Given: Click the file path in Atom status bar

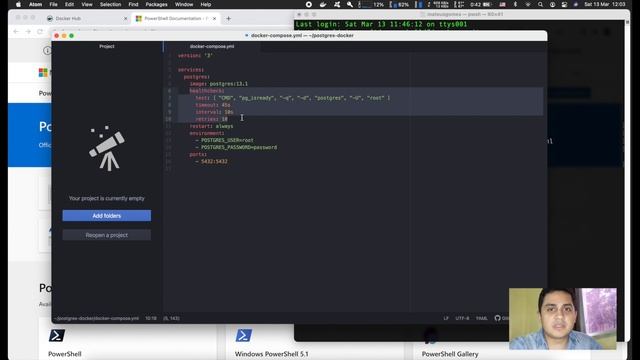Looking at the screenshot, I should pyautogui.click(x=96, y=318).
